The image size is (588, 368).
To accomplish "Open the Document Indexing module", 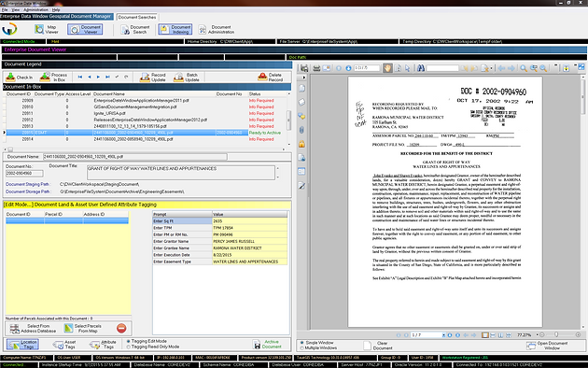I will [x=175, y=29].
